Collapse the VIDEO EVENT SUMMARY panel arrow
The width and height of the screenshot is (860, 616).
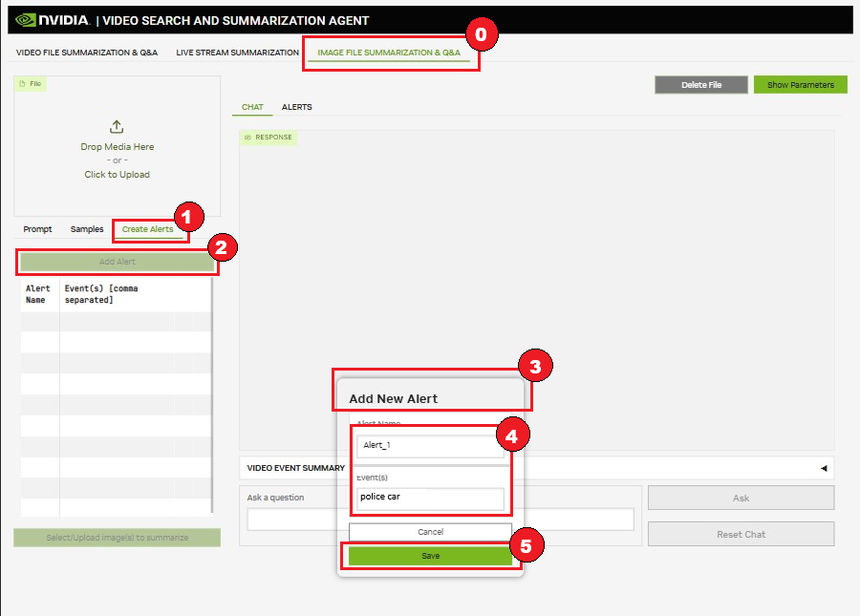point(822,467)
